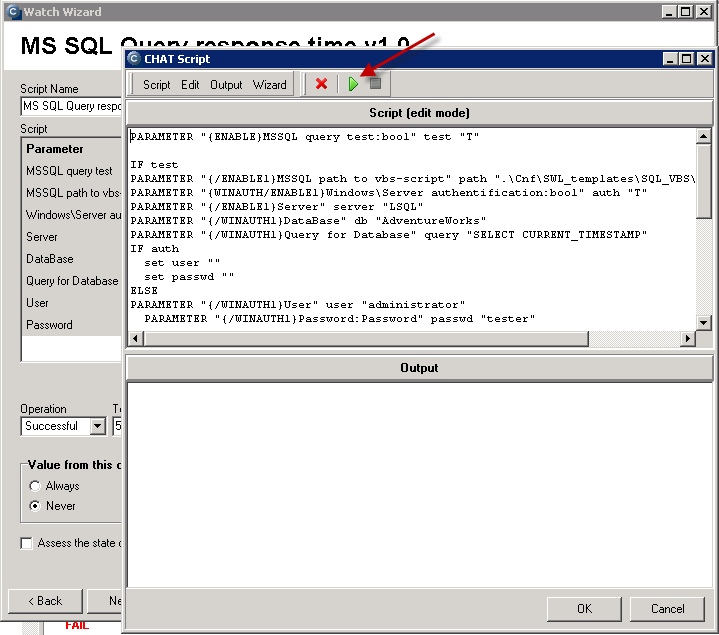Select the Never radio button
719x635 pixels.
tap(35, 506)
